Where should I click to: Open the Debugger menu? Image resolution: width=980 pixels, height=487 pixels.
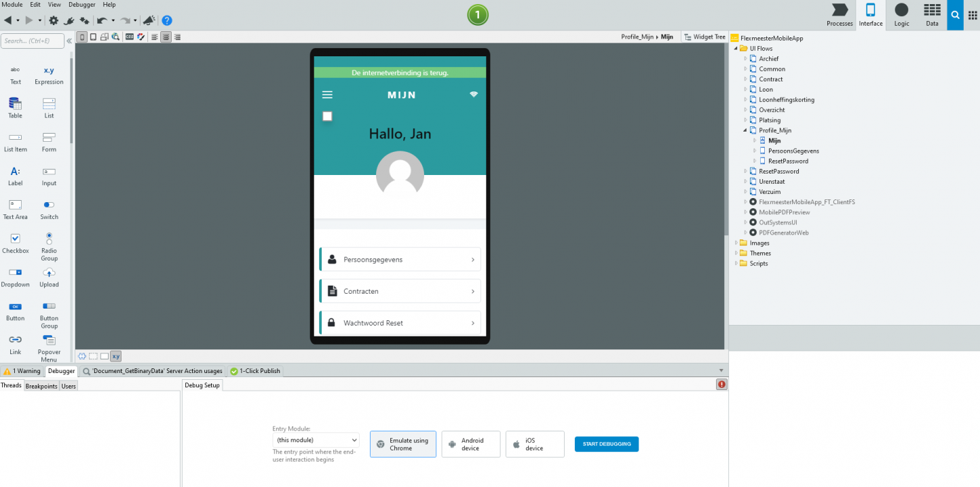[x=81, y=5]
